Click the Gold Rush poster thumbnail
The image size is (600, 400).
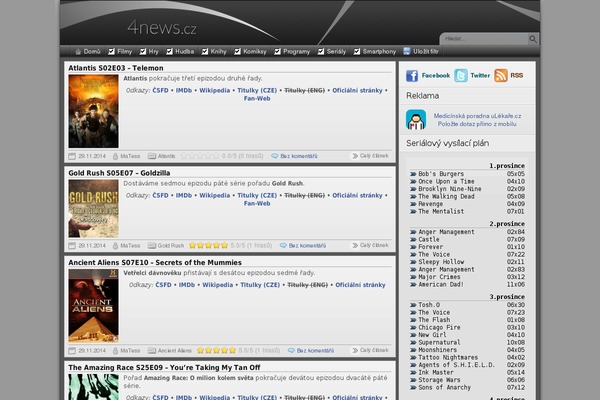[x=93, y=209]
